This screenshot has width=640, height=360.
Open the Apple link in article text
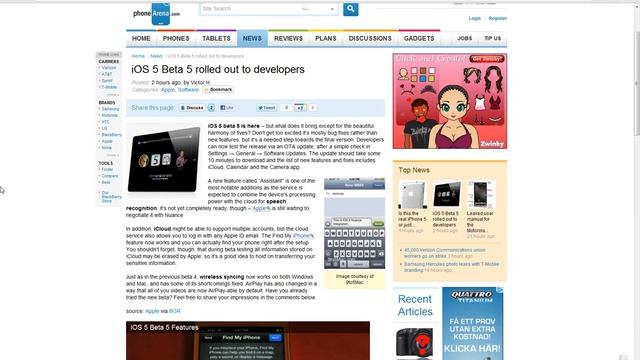(x=260, y=208)
